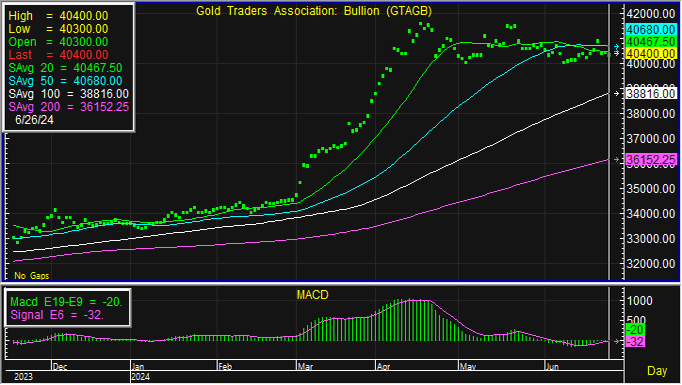Click the 'Open = 40300.00' legend line
This screenshot has width=682, height=385.
(x=58, y=42)
